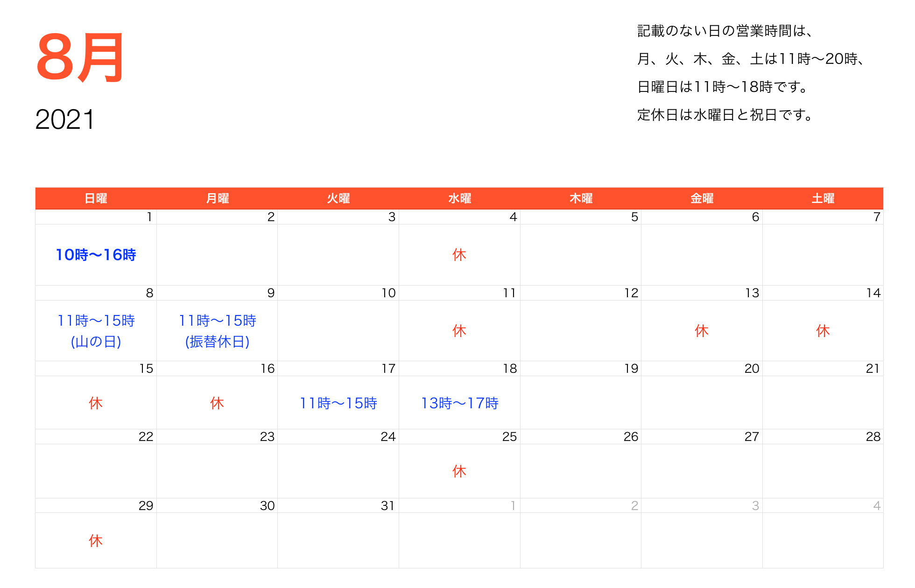The image size is (915, 588).
Task: Click the 休 mark on August 16
Action: pos(217,402)
